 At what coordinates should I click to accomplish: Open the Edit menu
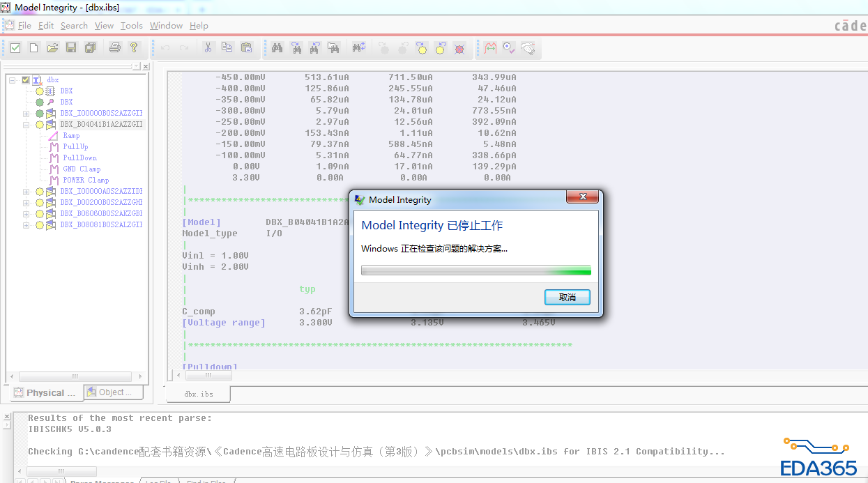(x=46, y=26)
